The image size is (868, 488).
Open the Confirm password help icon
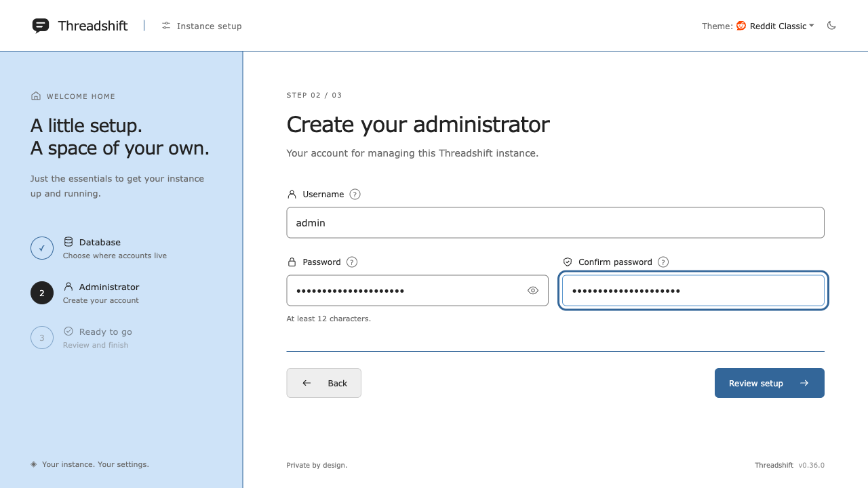[x=663, y=262]
